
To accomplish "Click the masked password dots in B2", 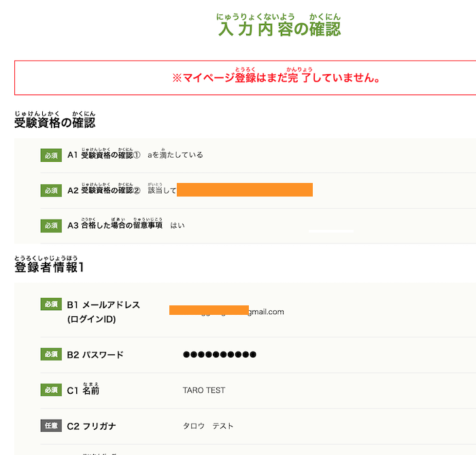I will pyautogui.click(x=220, y=354).
